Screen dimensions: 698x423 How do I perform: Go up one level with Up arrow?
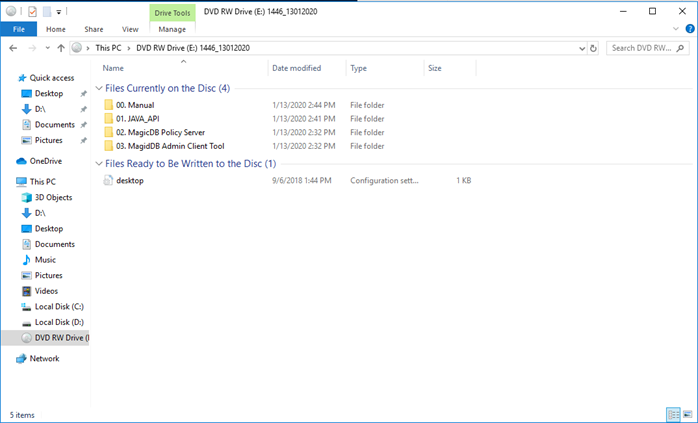[x=61, y=48]
